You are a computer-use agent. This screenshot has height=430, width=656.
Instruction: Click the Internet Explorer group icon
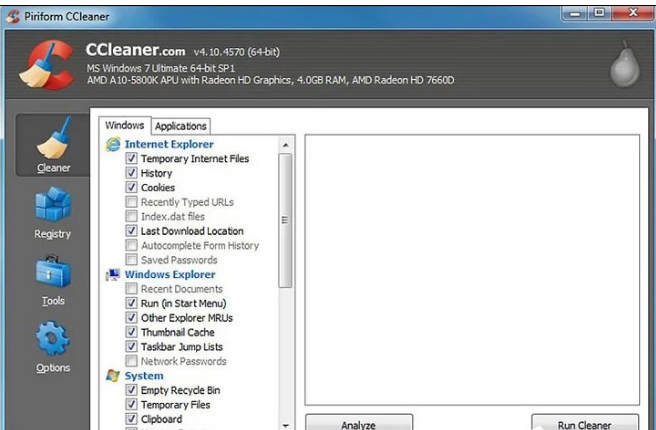[113, 144]
